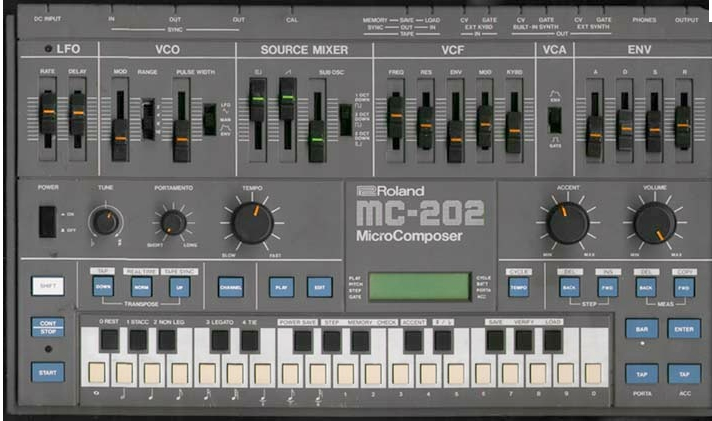Click the LFO RATE slider
The image size is (712, 421).
[48, 112]
